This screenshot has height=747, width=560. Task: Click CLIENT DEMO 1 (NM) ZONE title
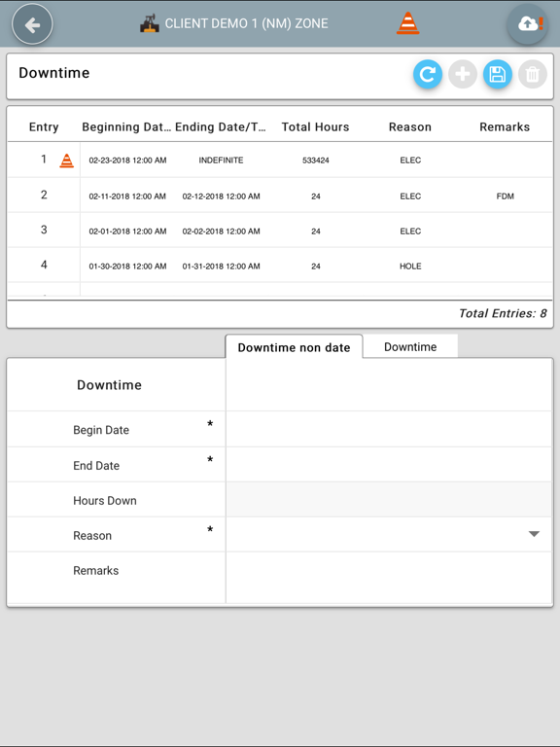pos(246,23)
